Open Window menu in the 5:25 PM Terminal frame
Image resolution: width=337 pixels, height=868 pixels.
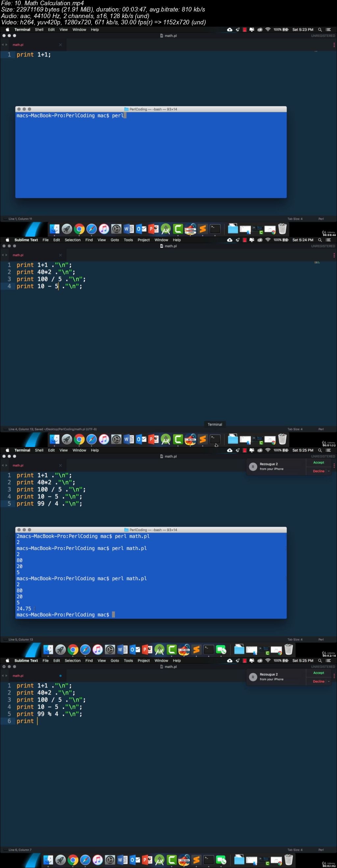click(79, 450)
